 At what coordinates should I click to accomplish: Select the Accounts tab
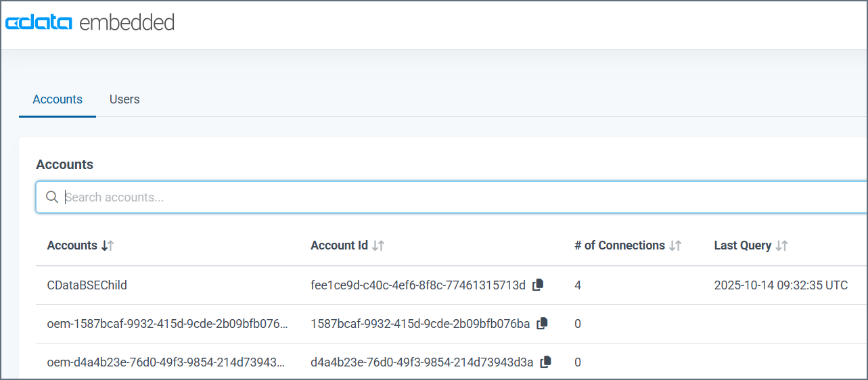point(58,99)
